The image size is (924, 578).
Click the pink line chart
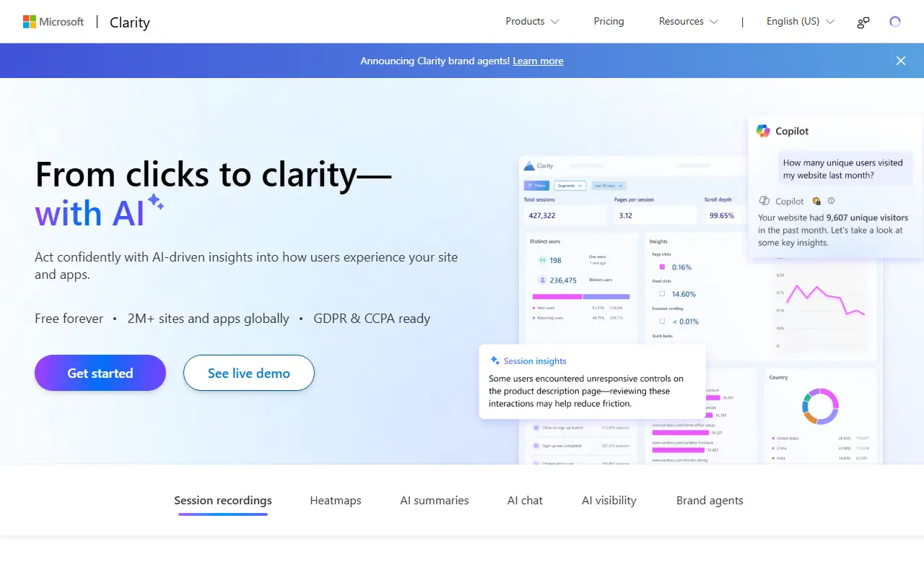coord(825,299)
